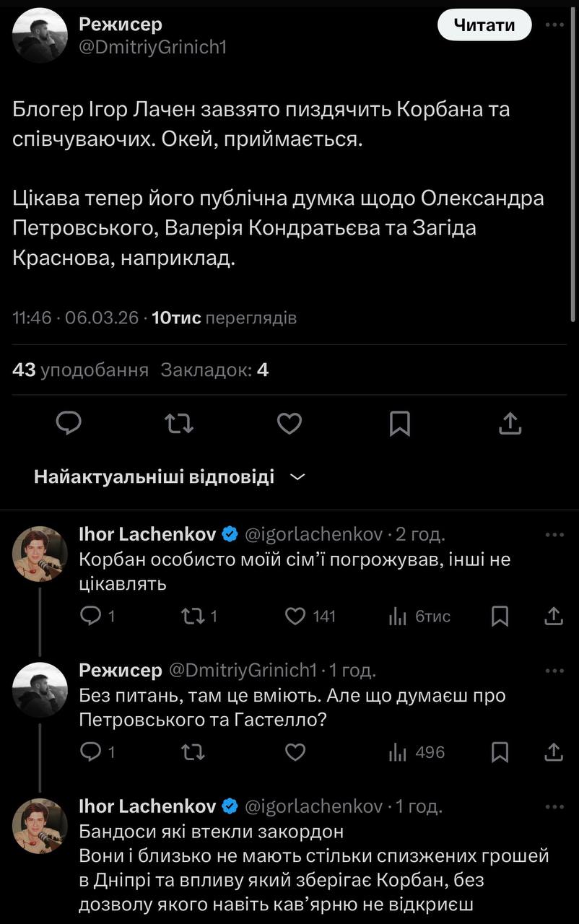Like the main post with the heart icon
The image size is (579, 924).
[x=289, y=424]
